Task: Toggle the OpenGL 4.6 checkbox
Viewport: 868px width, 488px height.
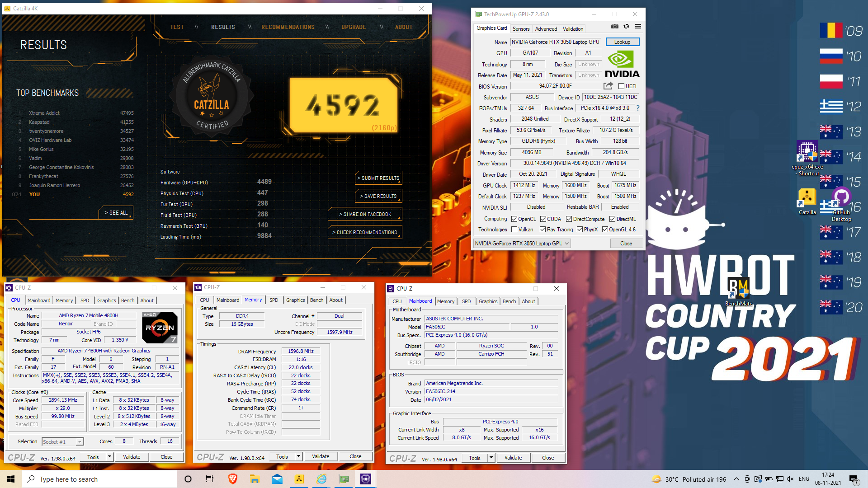Action: click(605, 230)
